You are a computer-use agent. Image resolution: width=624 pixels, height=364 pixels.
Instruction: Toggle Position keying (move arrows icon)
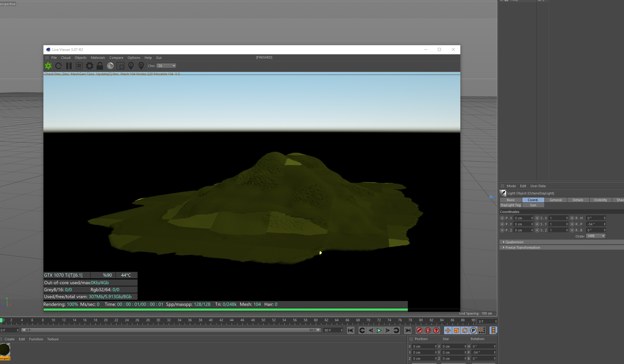448,330
